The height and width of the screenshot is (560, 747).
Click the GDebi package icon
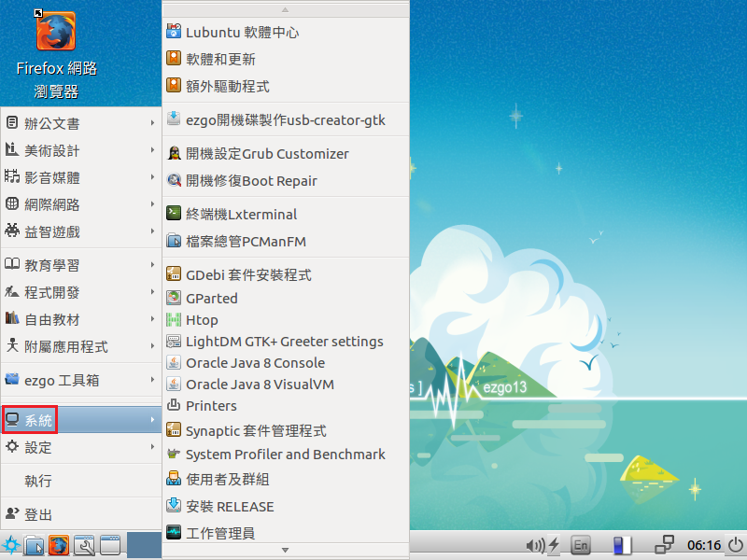point(174,274)
